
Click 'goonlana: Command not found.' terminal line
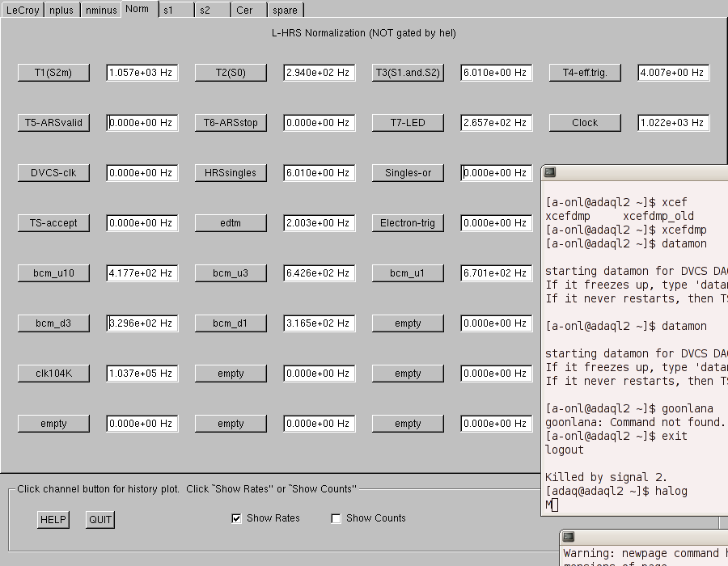(635, 423)
